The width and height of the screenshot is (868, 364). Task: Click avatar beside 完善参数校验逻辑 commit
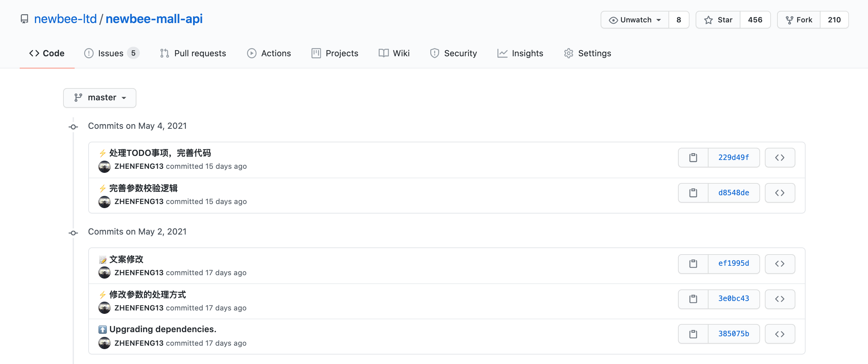coord(105,202)
